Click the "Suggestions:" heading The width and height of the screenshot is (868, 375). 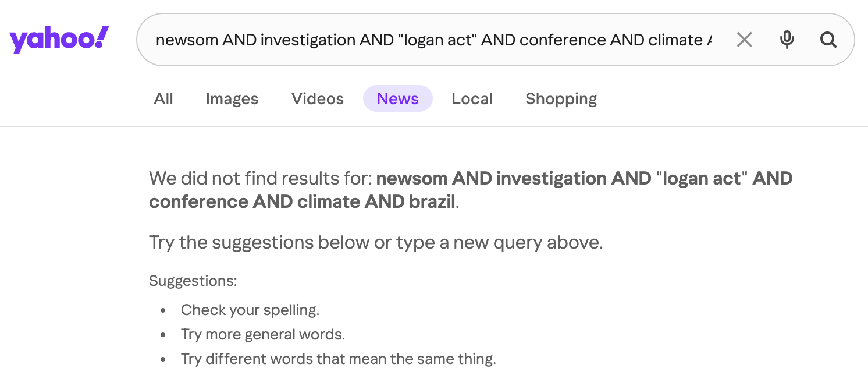coord(193,281)
